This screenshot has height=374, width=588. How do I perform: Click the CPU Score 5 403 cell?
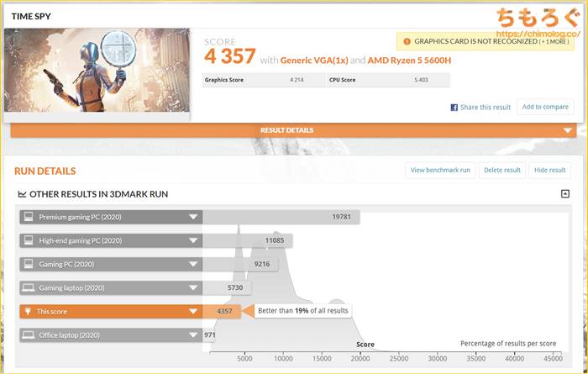388,80
